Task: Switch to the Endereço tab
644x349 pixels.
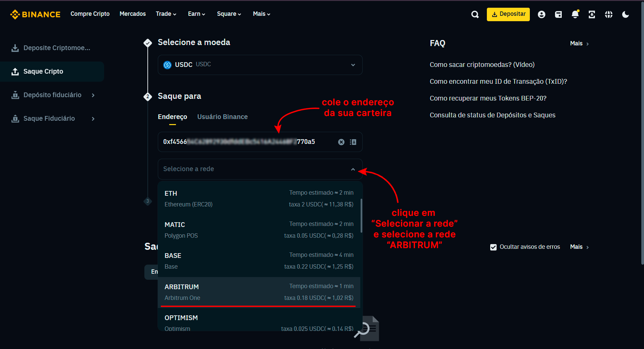Action: coord(173,117)
